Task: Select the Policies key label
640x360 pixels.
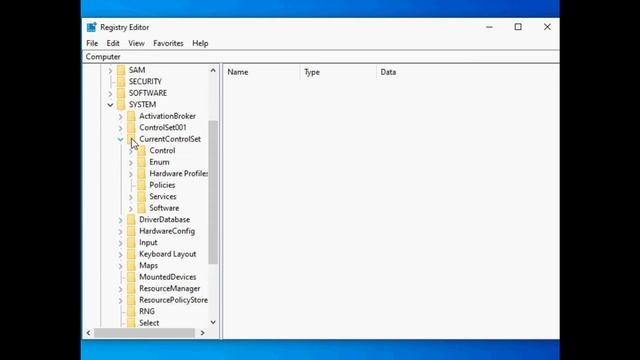Action: [162, 185]
